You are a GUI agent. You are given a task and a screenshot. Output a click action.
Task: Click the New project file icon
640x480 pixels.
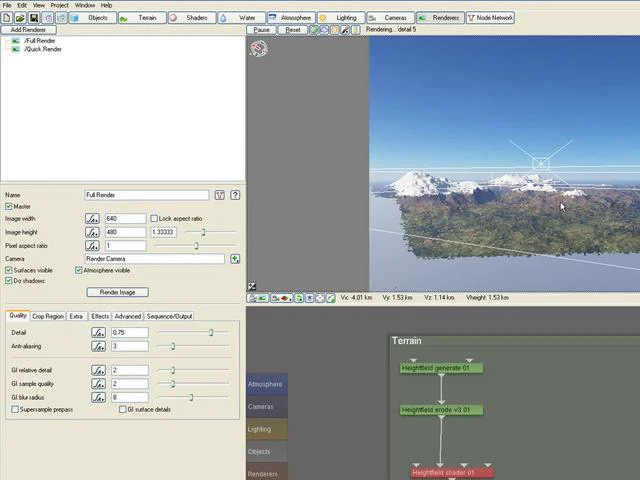[x=7, y=18]
